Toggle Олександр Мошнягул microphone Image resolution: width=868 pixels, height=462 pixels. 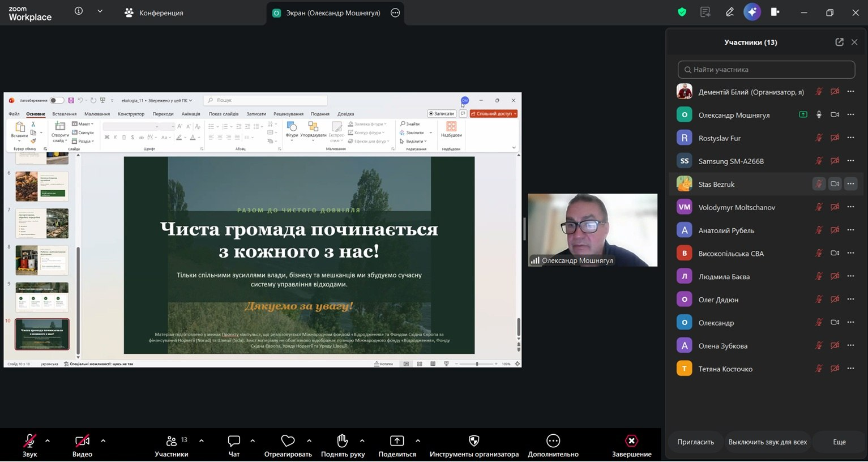pyautogui.click(x=819, y=114)
